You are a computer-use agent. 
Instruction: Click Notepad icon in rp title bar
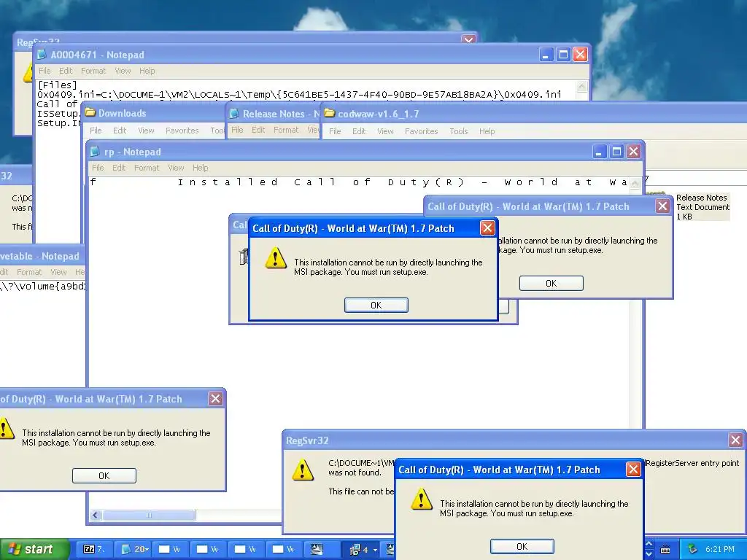96,152
